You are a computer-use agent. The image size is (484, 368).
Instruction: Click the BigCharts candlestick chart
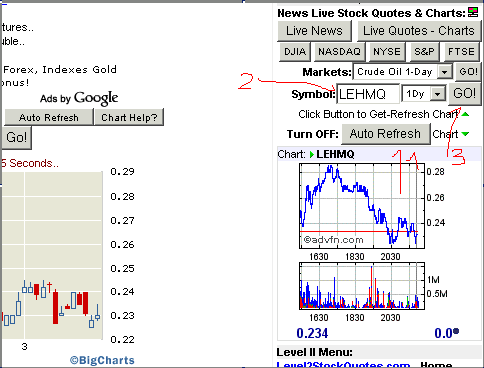point(52,256)
